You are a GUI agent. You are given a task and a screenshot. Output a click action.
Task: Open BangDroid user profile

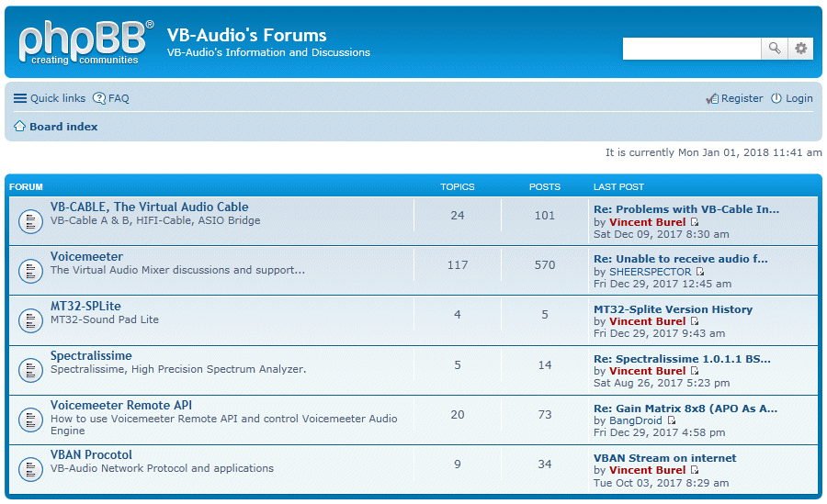[636, 420]
